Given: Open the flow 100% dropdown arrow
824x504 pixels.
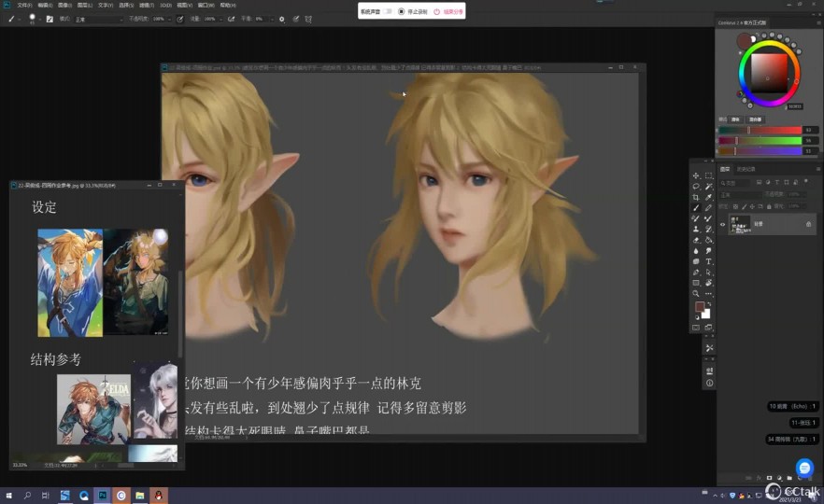Looking at the screenshot, I should tap(220, 20).
